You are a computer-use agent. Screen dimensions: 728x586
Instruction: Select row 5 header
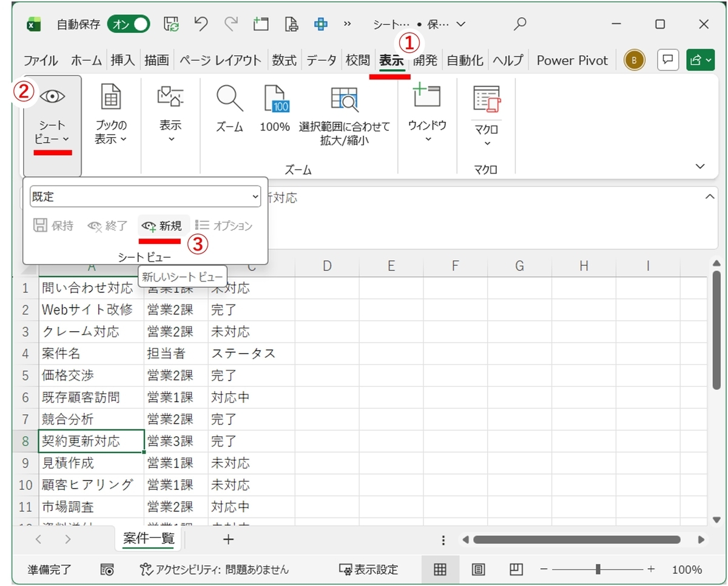25,376
